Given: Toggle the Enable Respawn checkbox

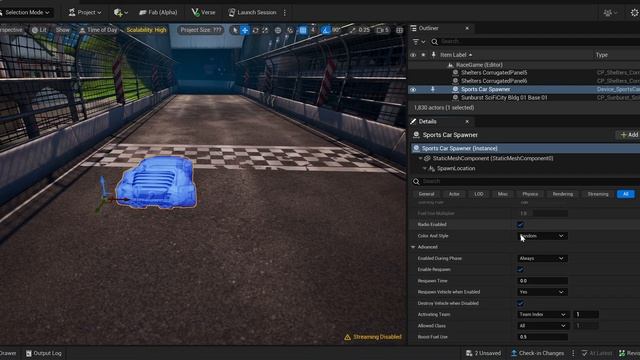Looking at the screenshot, I should tap(520, 270).
